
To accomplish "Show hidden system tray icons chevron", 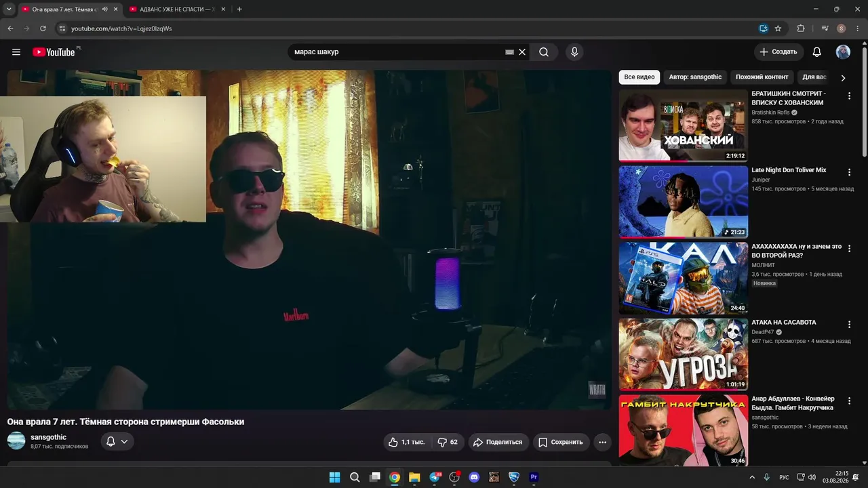I will (751, 477).
